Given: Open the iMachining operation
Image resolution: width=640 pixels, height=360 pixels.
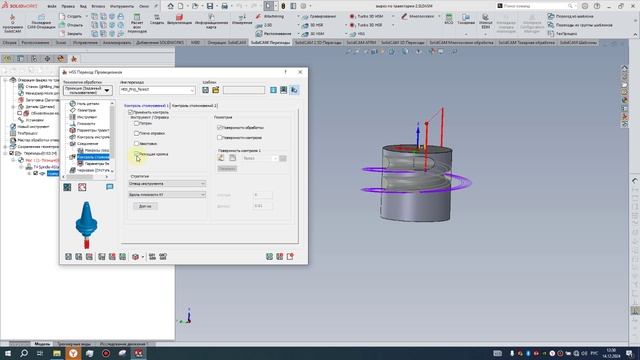Looking at the screenshot, I should [x=270, y=16].
